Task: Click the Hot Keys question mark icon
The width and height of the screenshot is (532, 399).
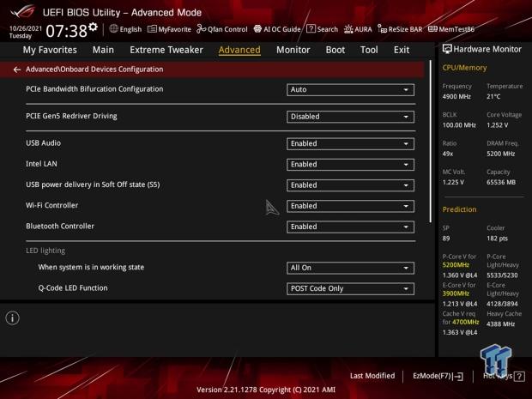Action: click(x=519, y=377)
